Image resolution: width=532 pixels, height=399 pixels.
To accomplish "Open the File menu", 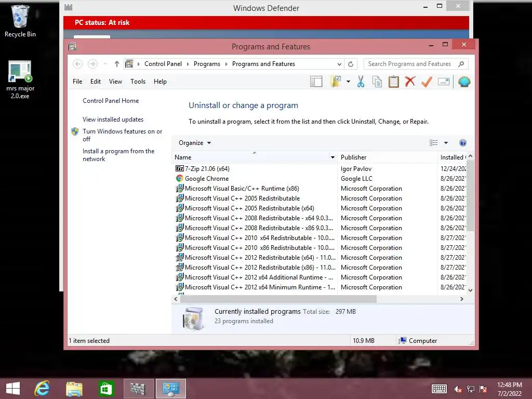I will click(77, 82).
